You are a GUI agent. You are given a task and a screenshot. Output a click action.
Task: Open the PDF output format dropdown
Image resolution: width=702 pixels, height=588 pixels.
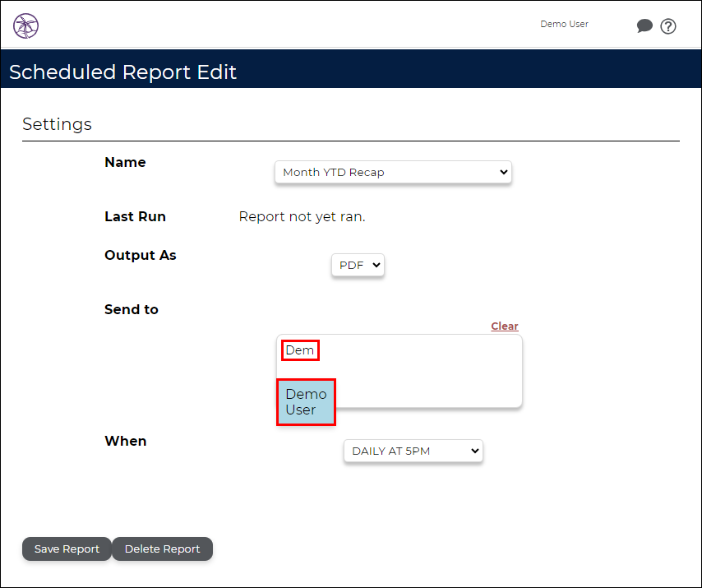(358, 265)
